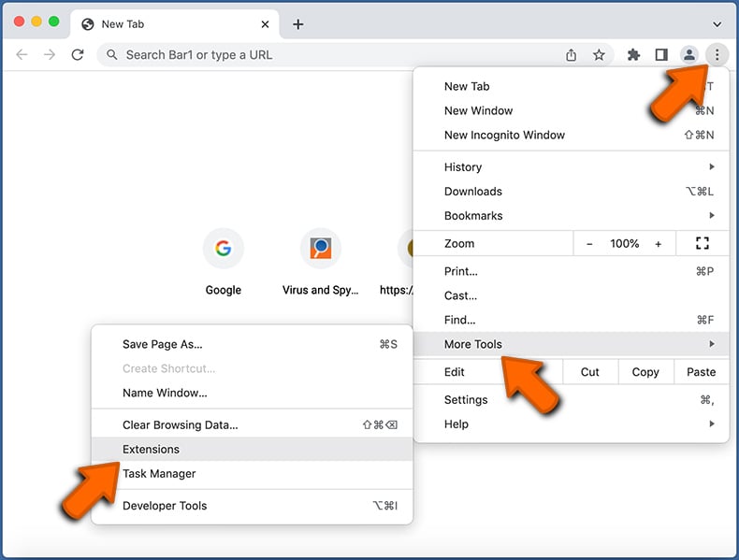
Task: Choose Name Window... in submenu
Action: 252,393
